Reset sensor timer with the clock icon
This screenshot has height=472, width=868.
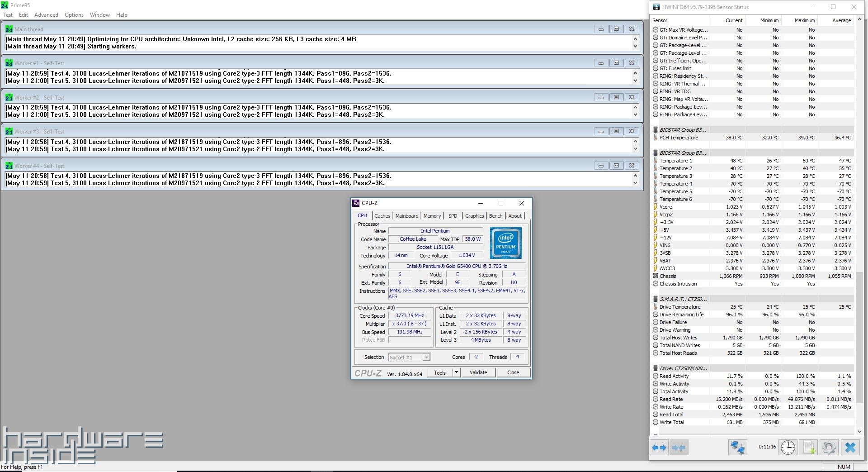788,448
